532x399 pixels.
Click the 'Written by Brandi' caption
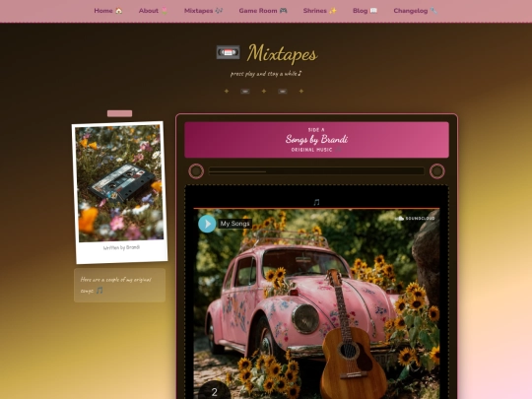coord(121,247)
